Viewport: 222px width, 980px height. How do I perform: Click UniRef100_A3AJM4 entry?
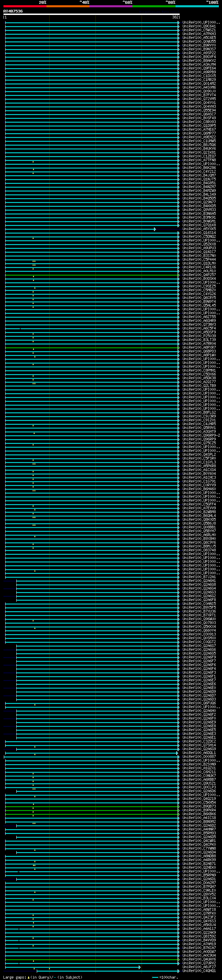point(199,64)
